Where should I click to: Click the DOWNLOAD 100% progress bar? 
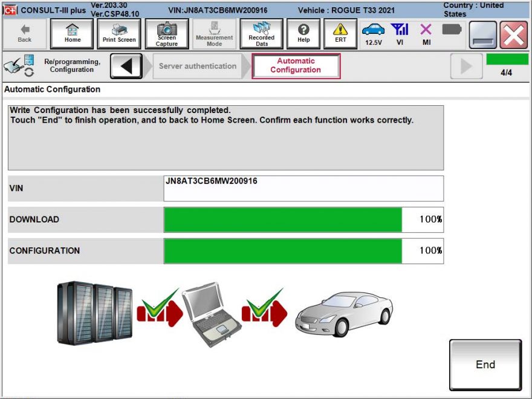click(284, 219)
